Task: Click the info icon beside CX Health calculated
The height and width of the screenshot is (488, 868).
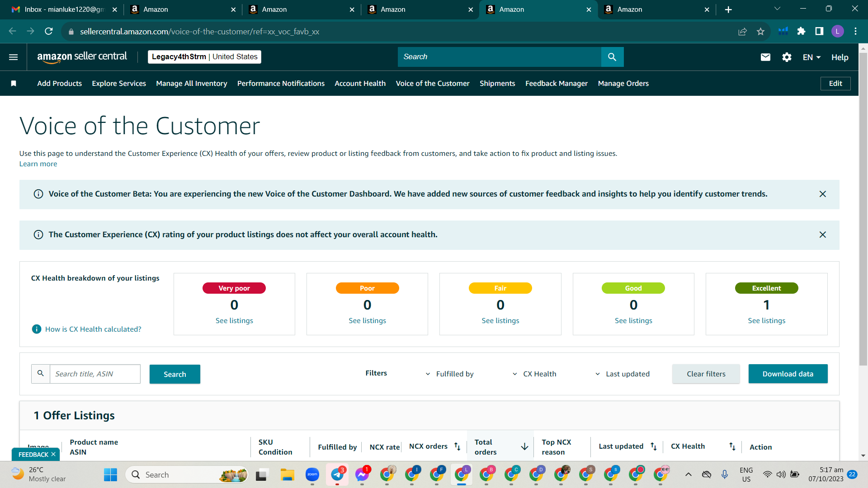Action: (37, 329)
